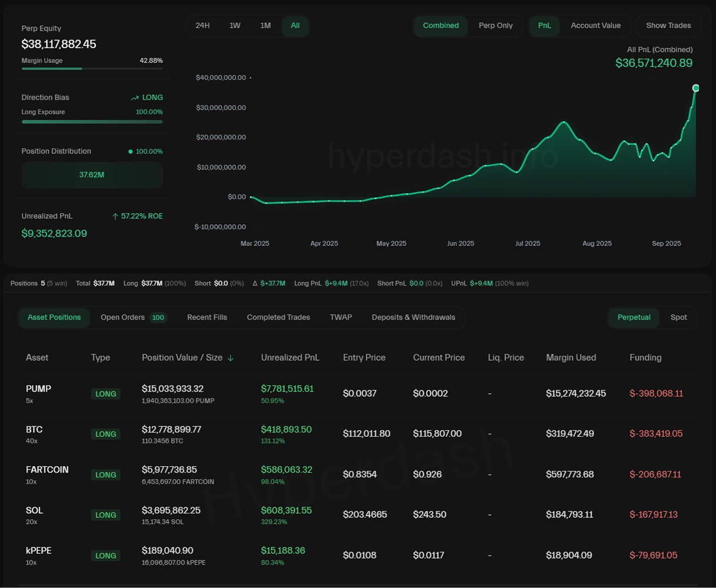Select the 1W time range

(235, 26)
